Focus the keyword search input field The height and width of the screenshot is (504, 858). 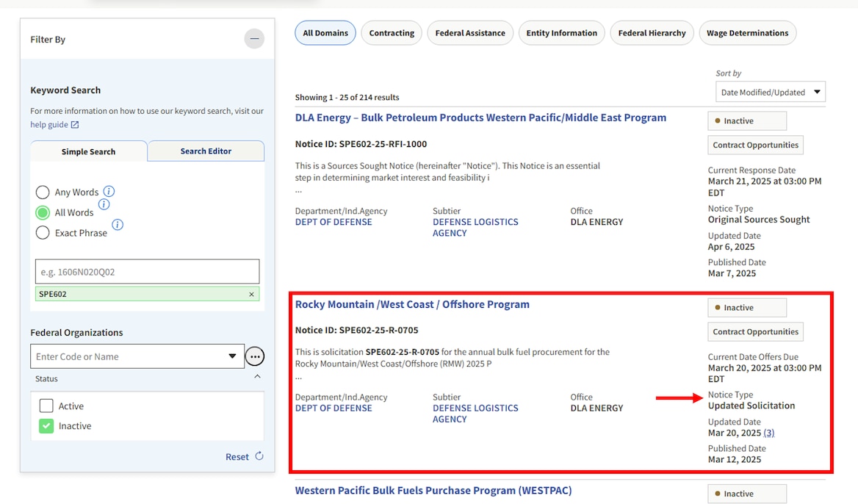tap(147, 271)
